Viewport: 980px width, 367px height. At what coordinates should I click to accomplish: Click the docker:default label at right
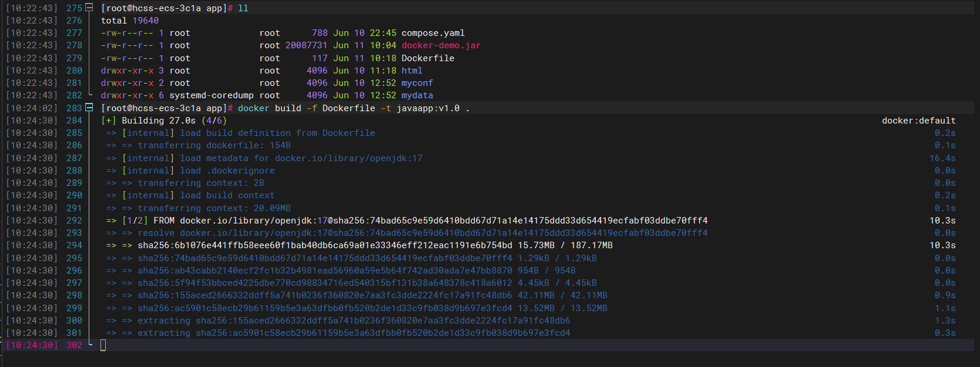click(918, 121)
